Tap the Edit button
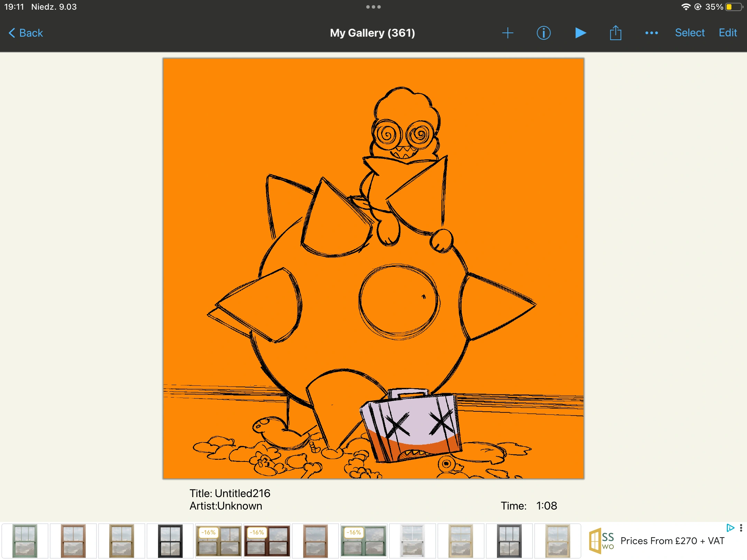This screenshot has height=560, width=747. pos(728,33)
